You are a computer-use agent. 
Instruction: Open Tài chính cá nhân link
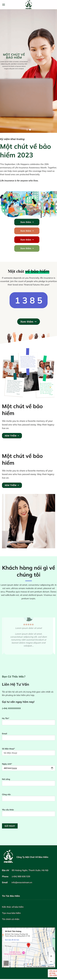11,919
